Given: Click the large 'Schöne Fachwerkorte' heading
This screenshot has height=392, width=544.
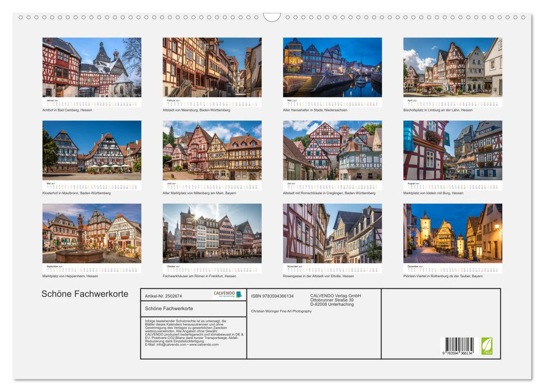Looking at the screenshot, I should pos(85,294).
